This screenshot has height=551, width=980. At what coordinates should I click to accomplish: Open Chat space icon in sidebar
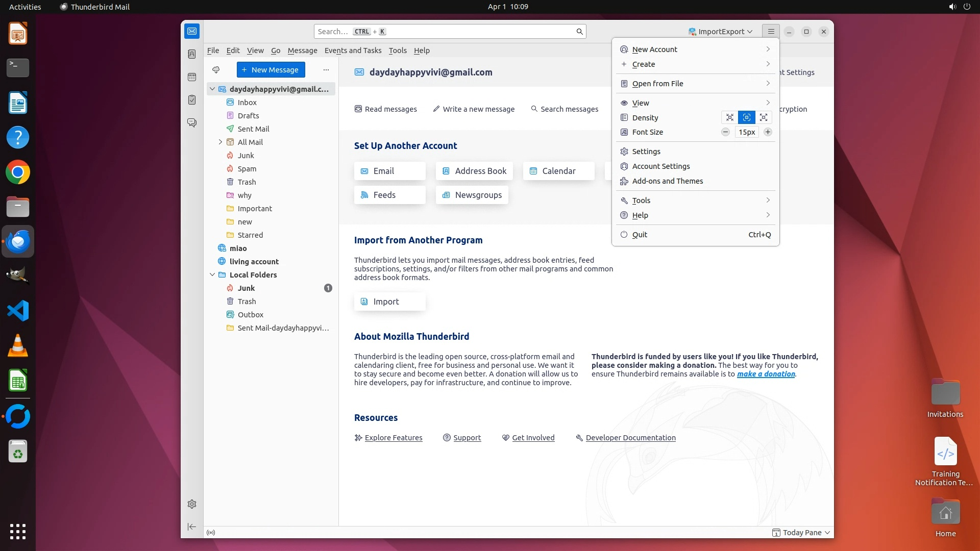[192, 123]
